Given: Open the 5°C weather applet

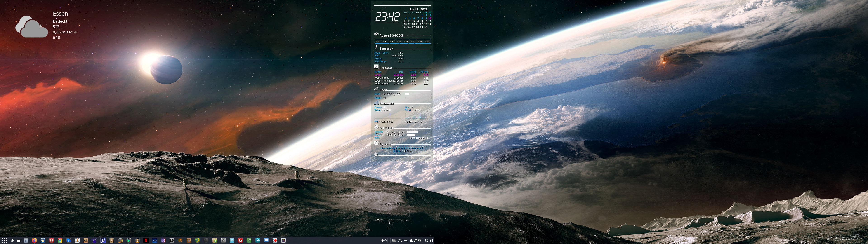Looking at the screenshot, I should [397, 241].
